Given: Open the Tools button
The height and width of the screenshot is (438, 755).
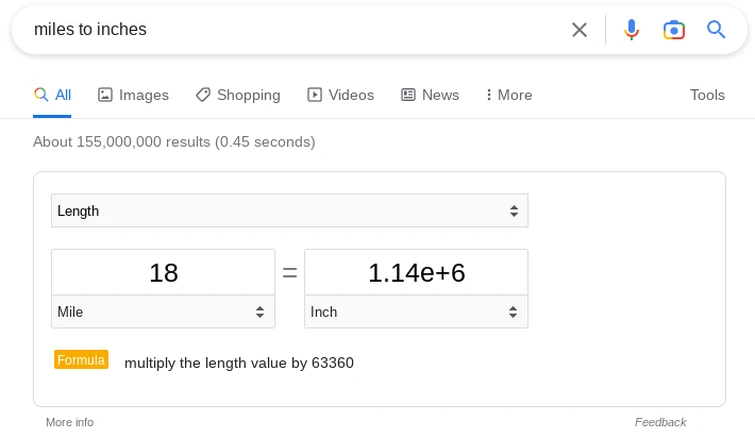Looking at the screenshot, I should [x=707, y=95].
